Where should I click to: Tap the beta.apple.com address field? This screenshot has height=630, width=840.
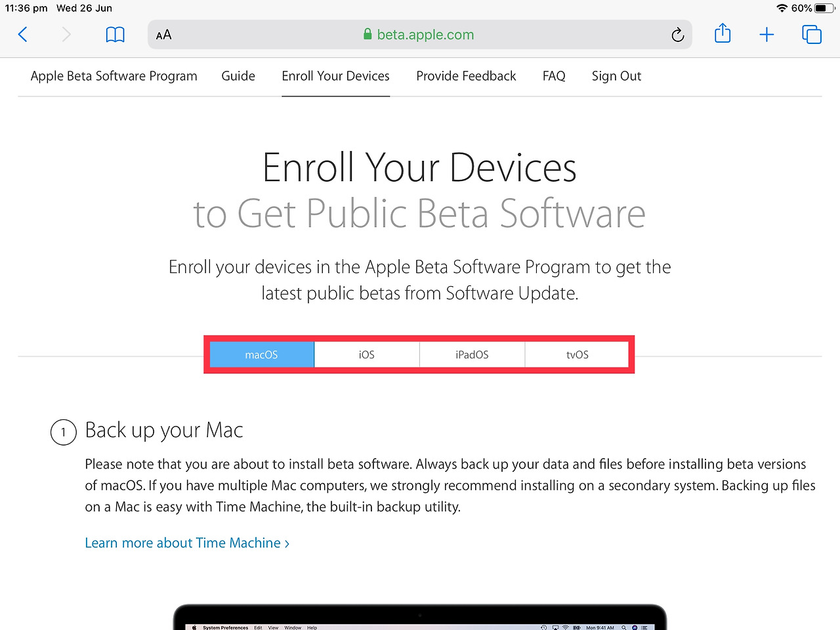420,35
